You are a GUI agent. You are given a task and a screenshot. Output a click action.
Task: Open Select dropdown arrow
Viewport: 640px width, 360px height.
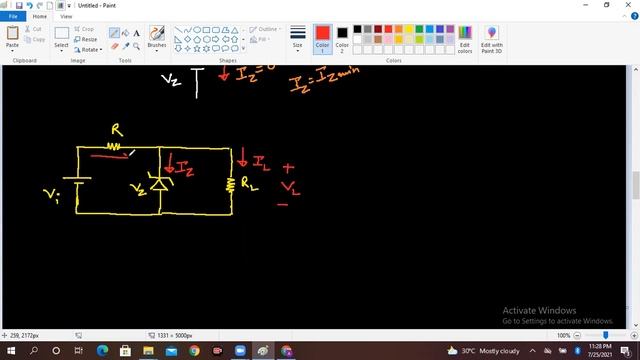61,51
